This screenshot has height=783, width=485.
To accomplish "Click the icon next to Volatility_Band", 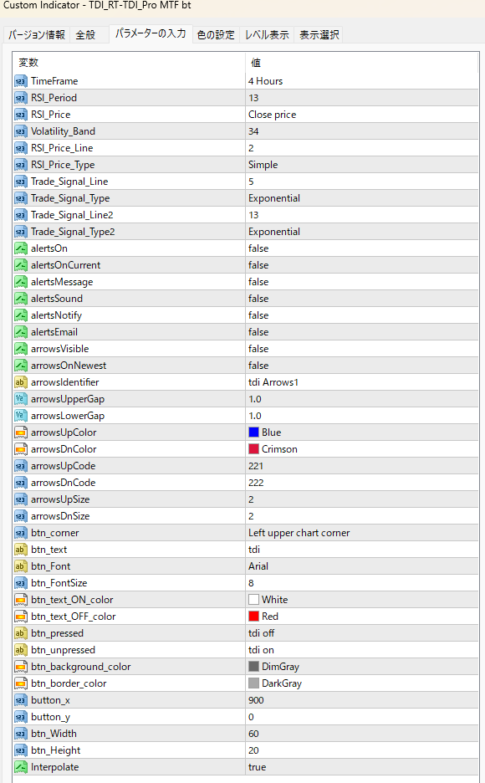I will tap(20, 131).
